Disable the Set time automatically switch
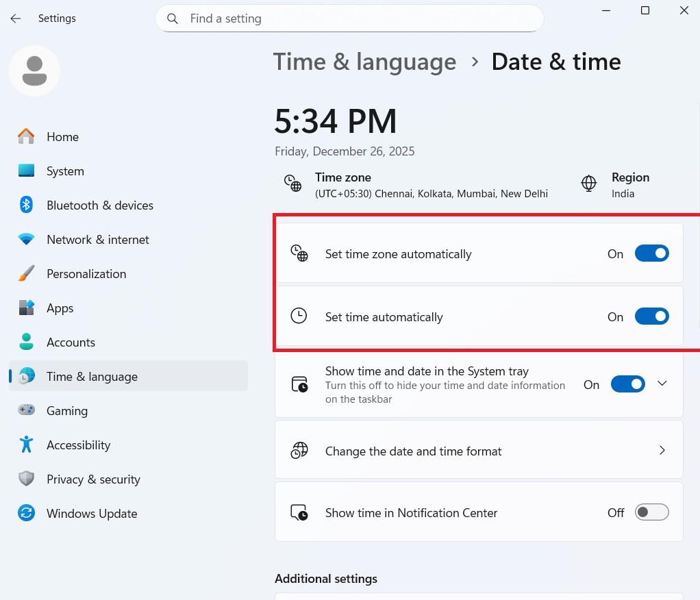Screen dimensions: 700x600 pos(651,316)
